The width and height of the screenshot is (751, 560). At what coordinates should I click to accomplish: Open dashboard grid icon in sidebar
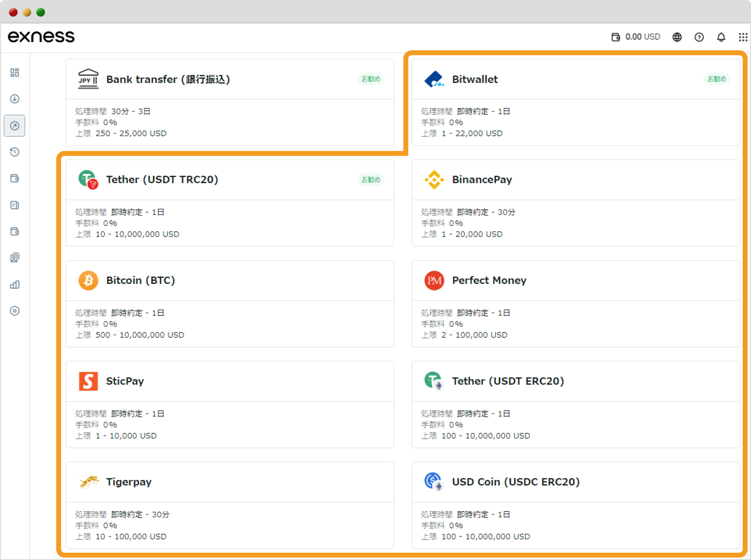coord(15,72)
